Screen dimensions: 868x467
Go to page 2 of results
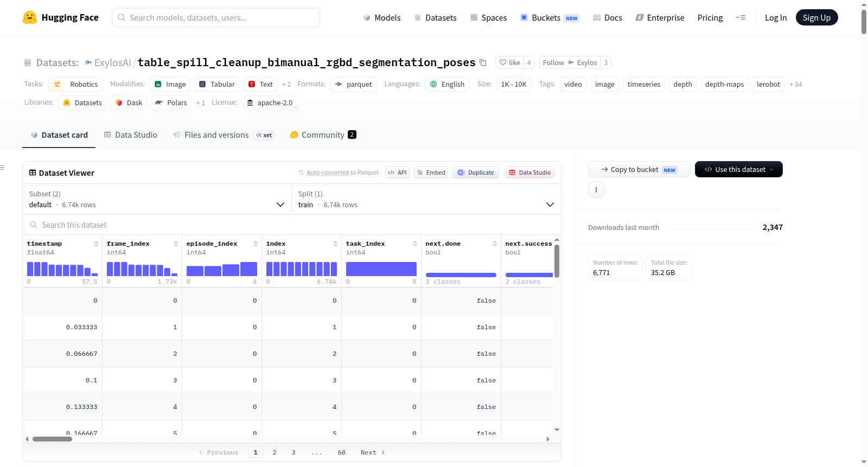click(275, 452)
